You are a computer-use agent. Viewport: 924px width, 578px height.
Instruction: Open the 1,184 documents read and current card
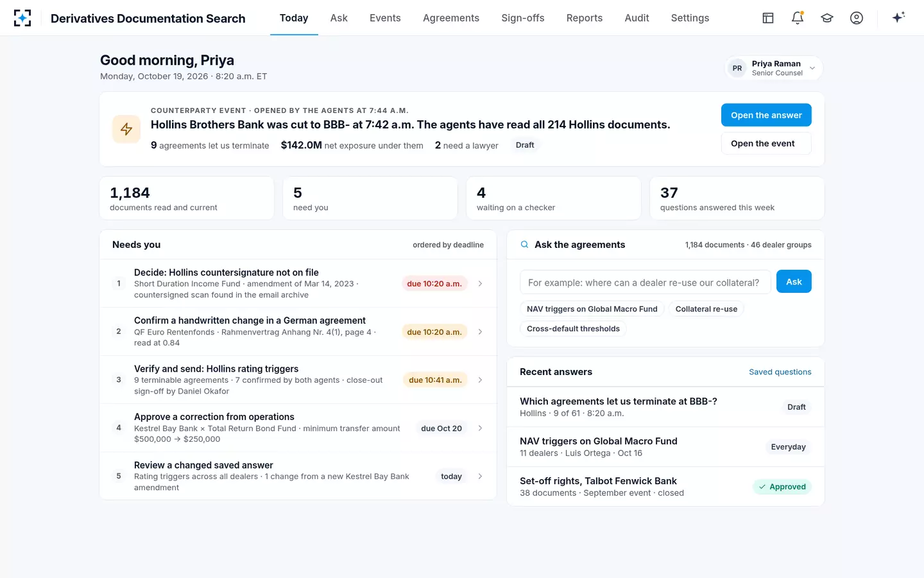pos(187,198)
